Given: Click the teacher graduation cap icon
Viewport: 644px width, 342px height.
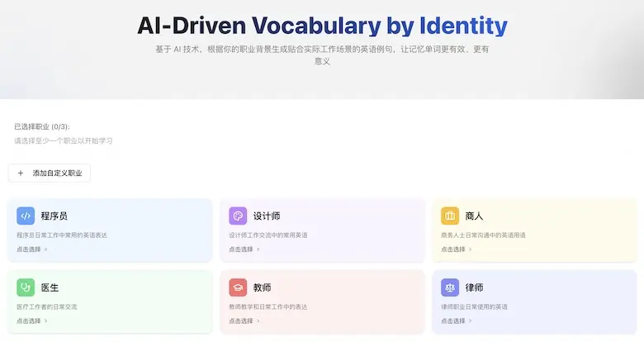Looking at the screenshot, I should [238, 287].
